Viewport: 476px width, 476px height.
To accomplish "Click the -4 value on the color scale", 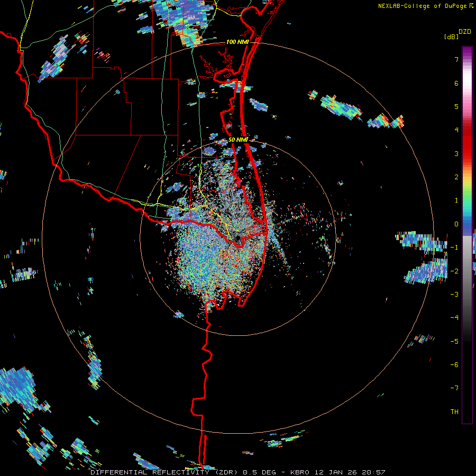I will pyautogui.click(x=454, y=318).
